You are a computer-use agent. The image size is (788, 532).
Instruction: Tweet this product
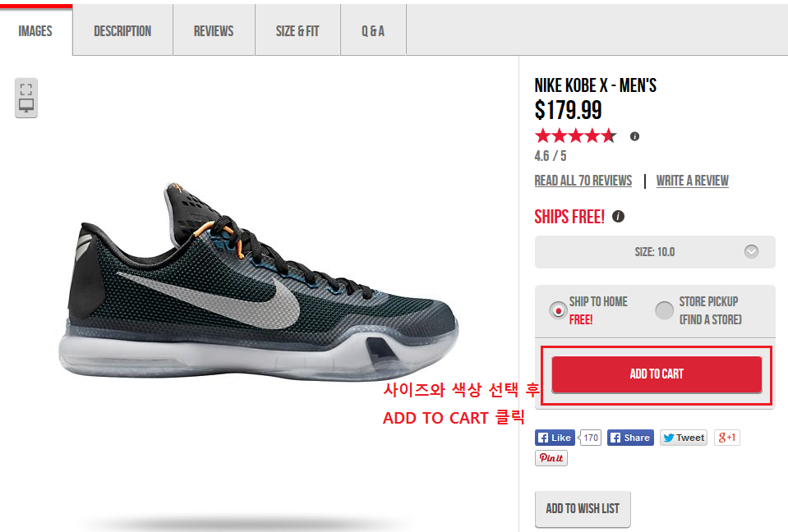684,438
